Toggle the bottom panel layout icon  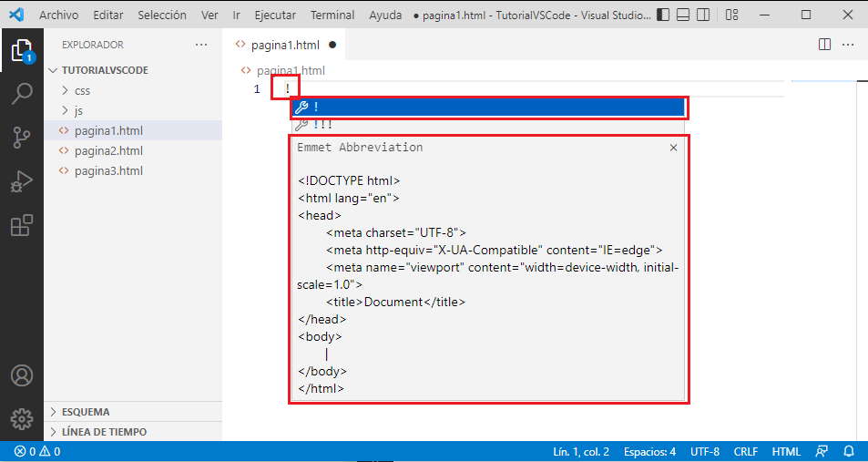pyautogui.click(x=683, y=15)
